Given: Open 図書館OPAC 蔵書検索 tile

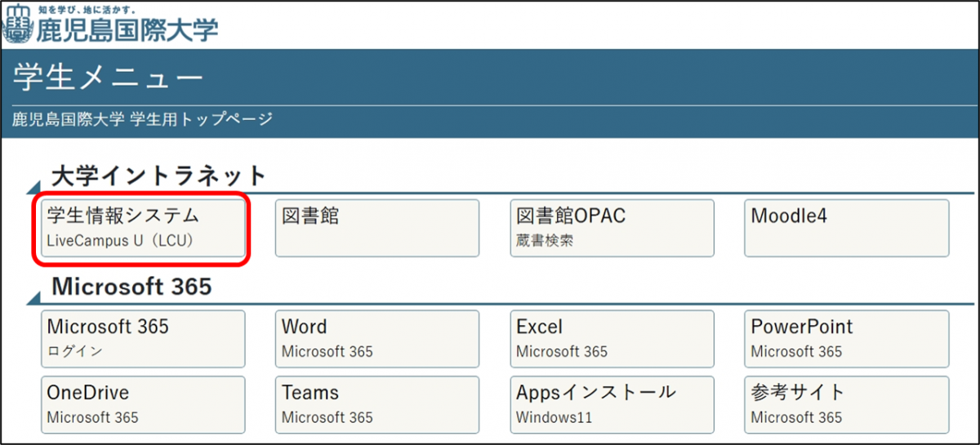Looking at the screenshot, I should pos(612,228).
